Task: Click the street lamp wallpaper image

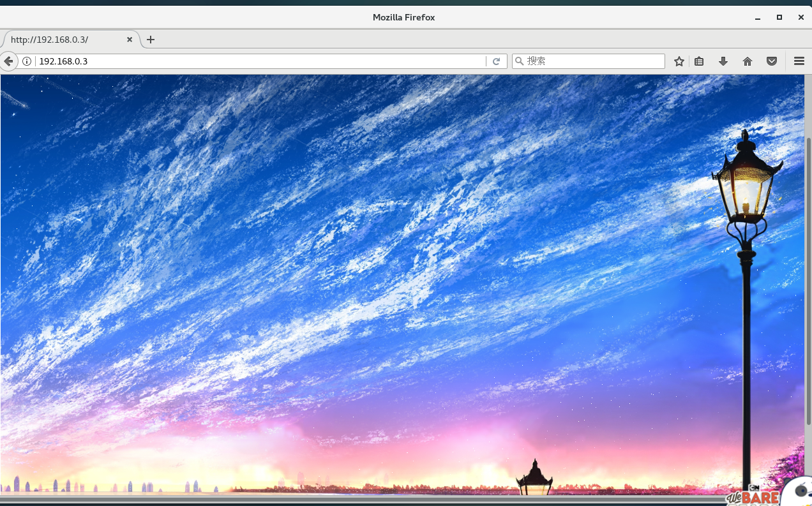Action: pos(402,285)
